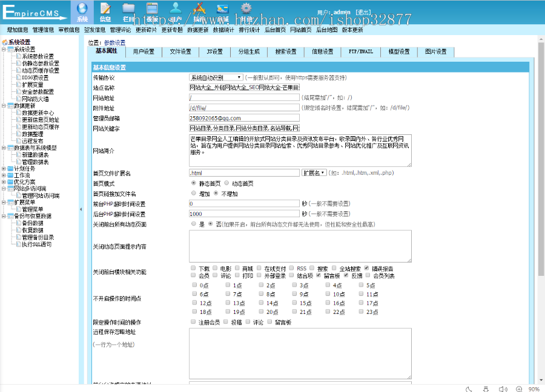Click the vertical scrollbar thumb

[x=541, y=159]
